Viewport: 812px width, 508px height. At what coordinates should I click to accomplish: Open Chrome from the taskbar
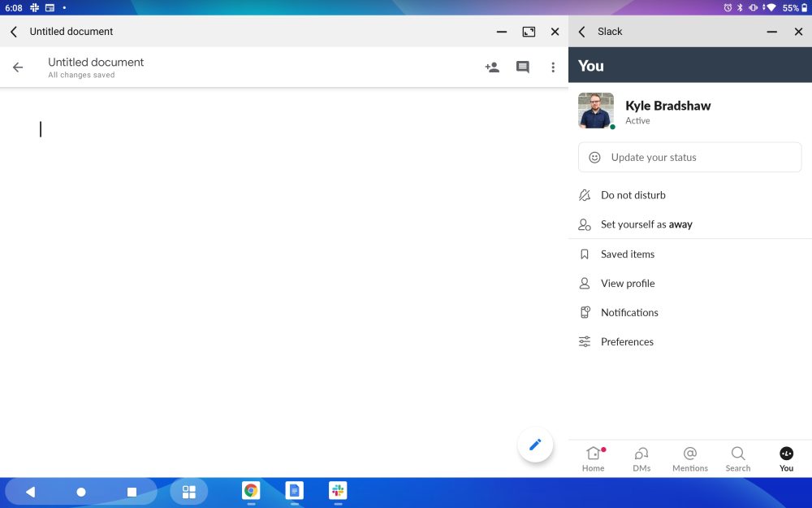[x=251, y=491]
